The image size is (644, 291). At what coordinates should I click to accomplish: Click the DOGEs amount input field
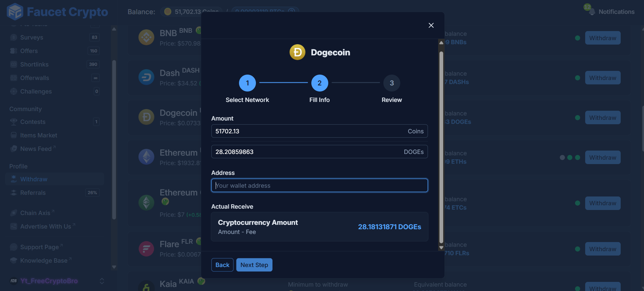click(x=319, y=152)
